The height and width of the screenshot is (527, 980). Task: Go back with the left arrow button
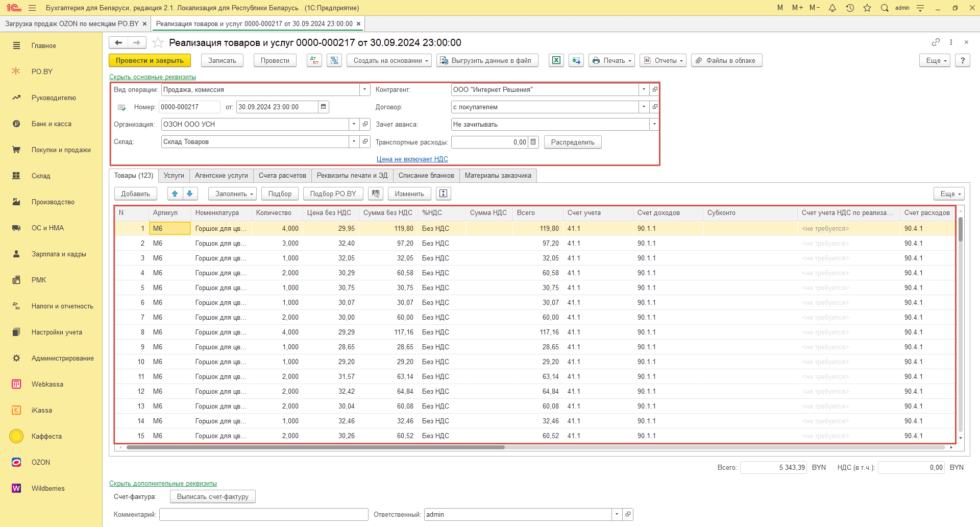pyautogui.click(x=118, y=42)
